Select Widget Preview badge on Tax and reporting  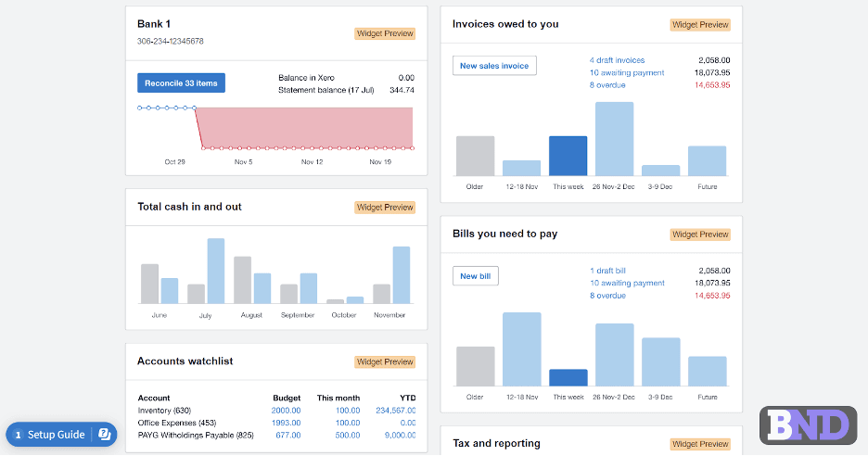coord(700,444)
